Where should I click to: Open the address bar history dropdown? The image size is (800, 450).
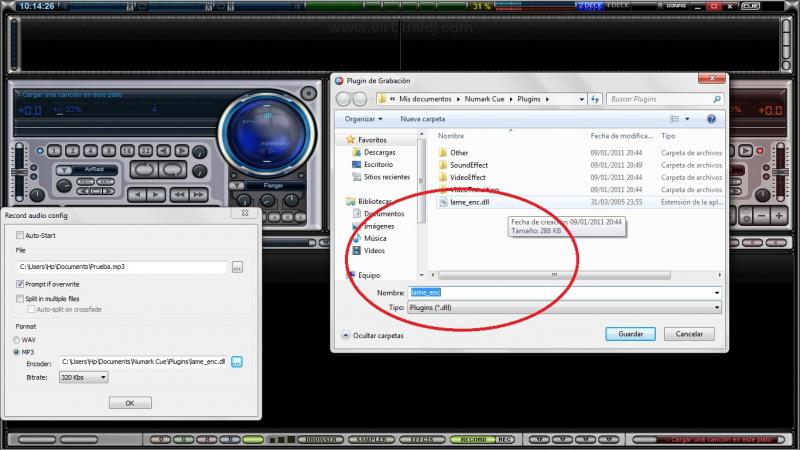582,99
